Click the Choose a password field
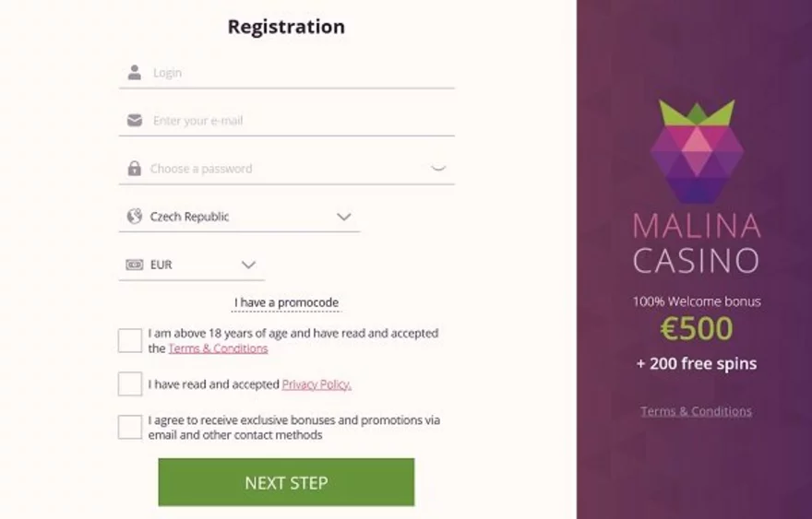This screenshot has height=519, width=812. (277, 169)
